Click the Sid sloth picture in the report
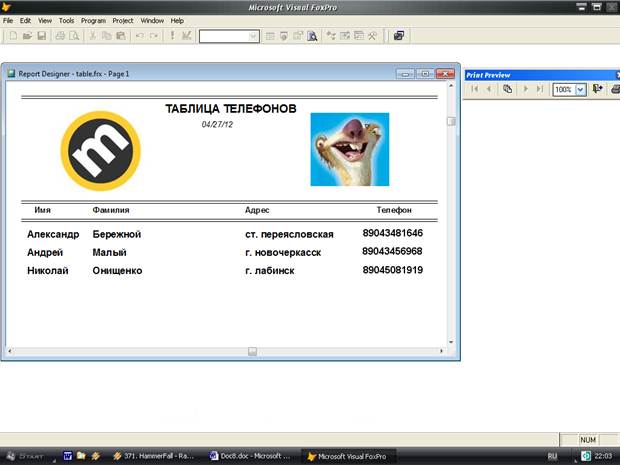 point(350,149)
